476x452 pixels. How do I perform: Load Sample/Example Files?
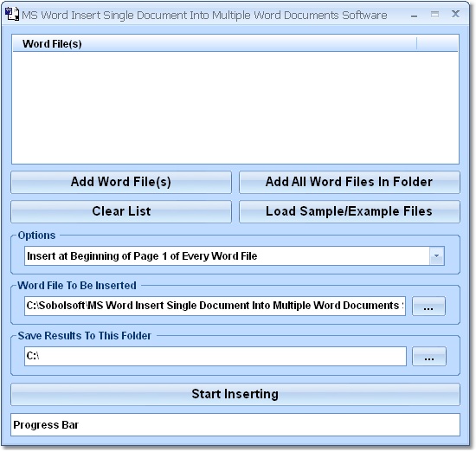[350, 212]
